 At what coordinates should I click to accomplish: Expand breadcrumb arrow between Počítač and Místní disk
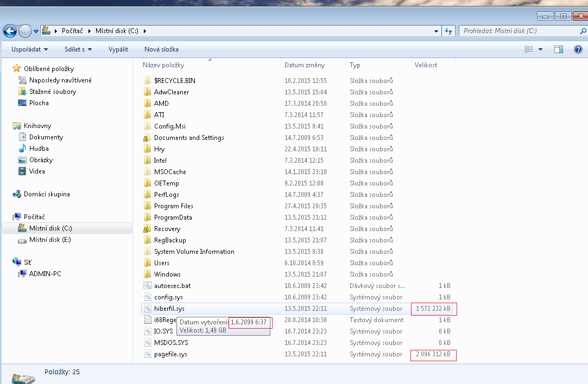coord(89,31)
